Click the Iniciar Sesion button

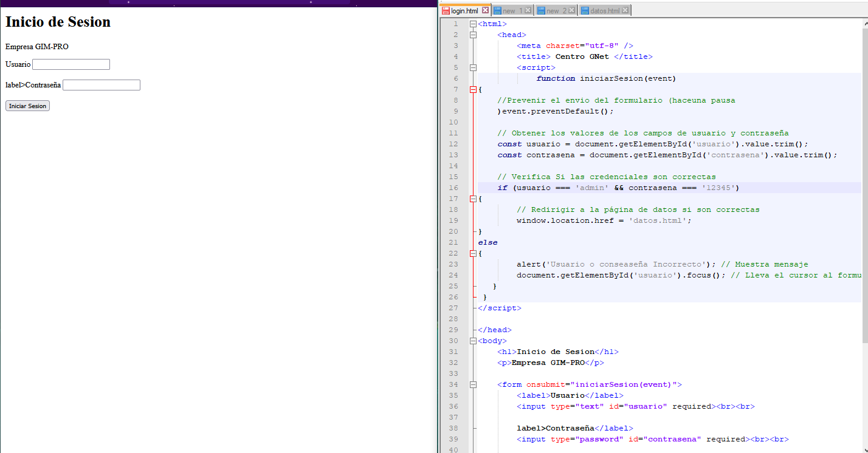click(x=27, y=106)
